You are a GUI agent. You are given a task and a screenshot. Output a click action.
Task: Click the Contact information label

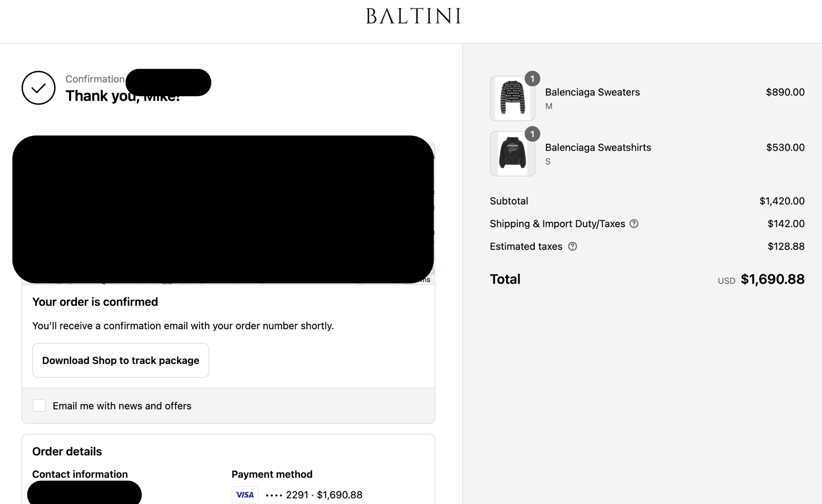80,474
